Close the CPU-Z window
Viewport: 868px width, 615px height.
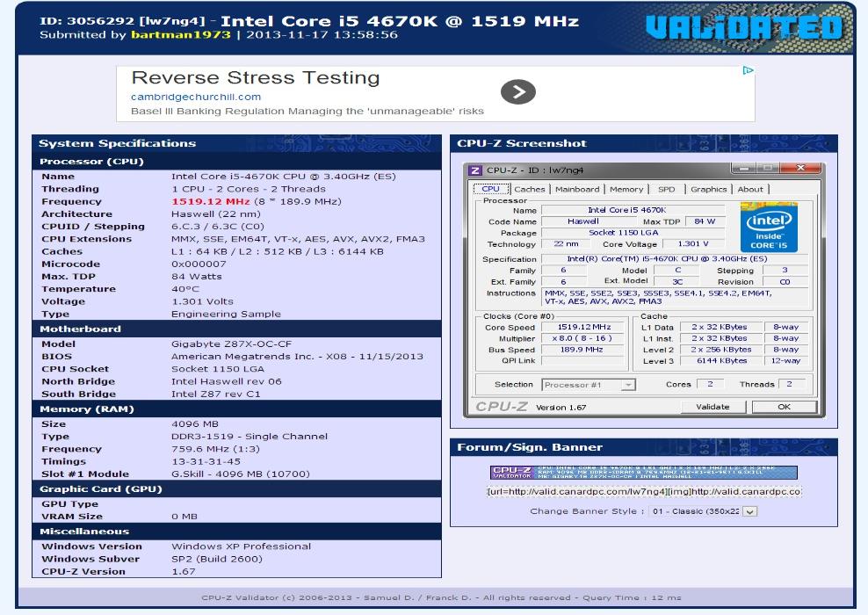click(x=799, y=167)
